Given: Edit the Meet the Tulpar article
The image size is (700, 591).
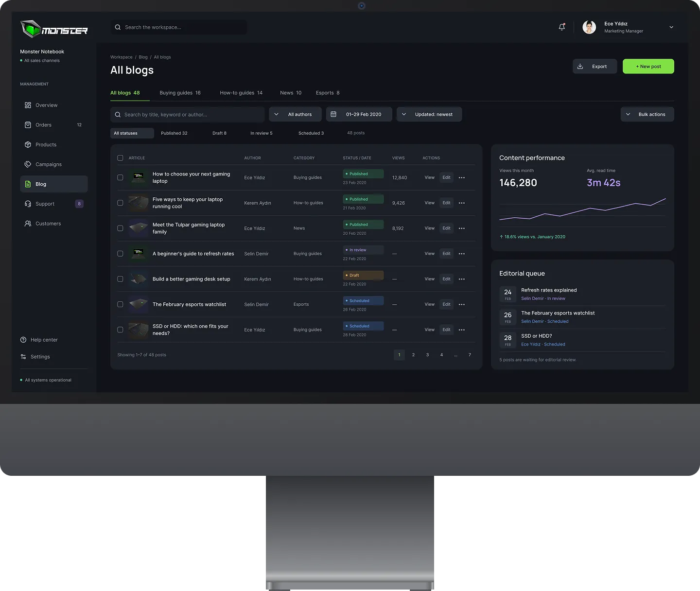Looking at the screenshot, I should (x=446, y=228).
